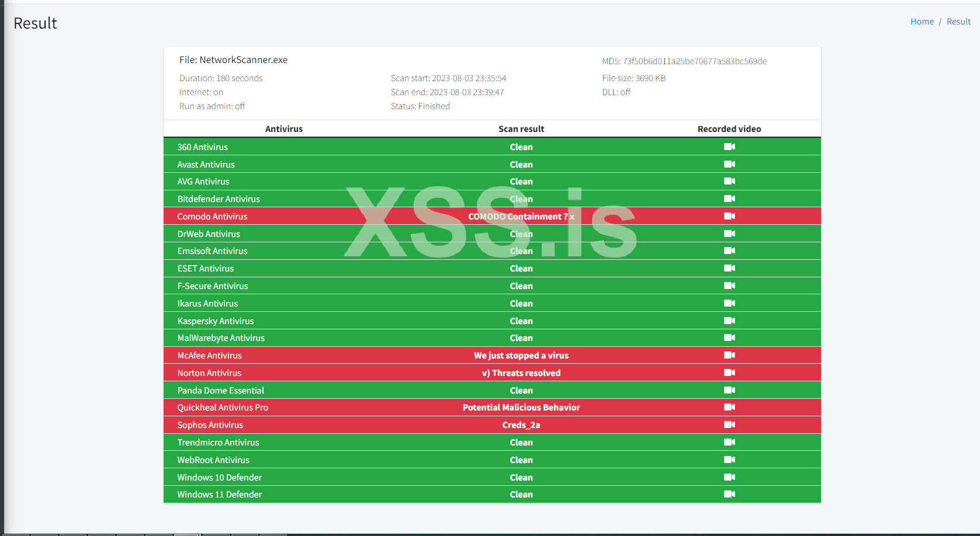Click the Result breadcrumb item

[958, 22]
